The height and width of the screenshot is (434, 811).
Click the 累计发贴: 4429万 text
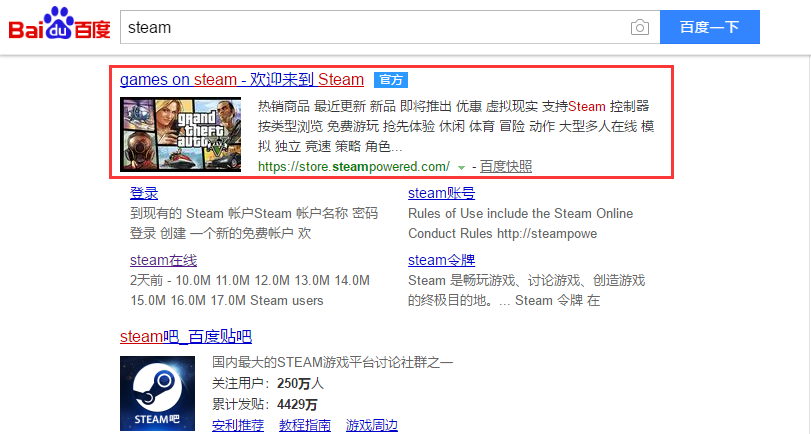pyautogui.click(x=264, y=404)
